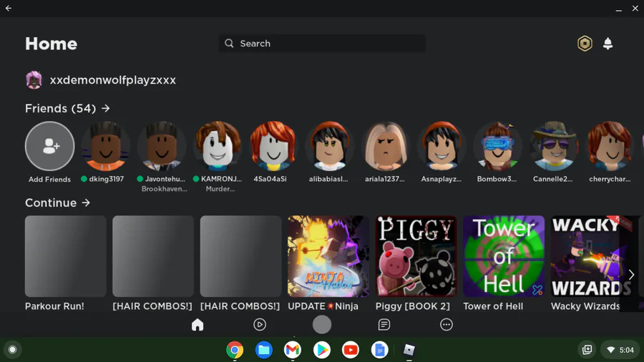Click the Roblox shelf icon
644x362 pixels.
point(409,350)
